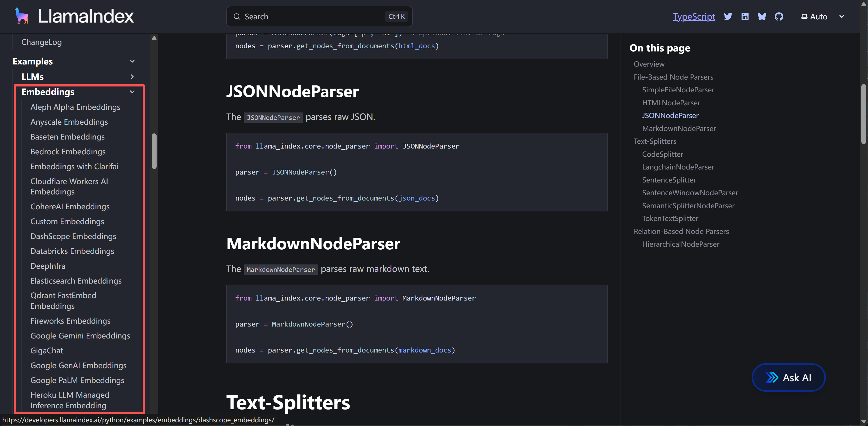The width and height of the screenshot is (868, 426).
Task: Click the sidebar scroll-up arrow
Action: point(154,38)
